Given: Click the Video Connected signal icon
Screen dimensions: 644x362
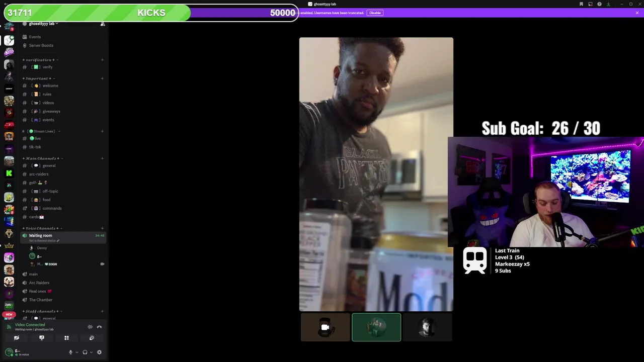Looking at the screenshot, I should point(9,327).
